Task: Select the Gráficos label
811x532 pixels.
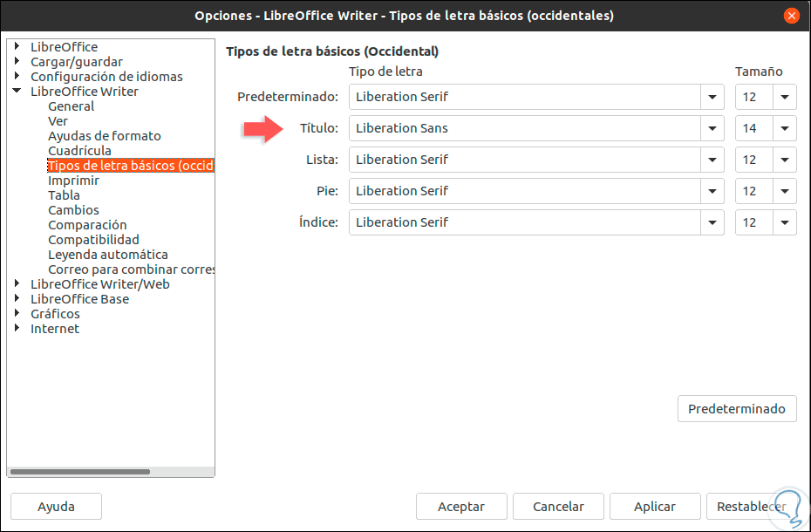Action: coord(55,314)
